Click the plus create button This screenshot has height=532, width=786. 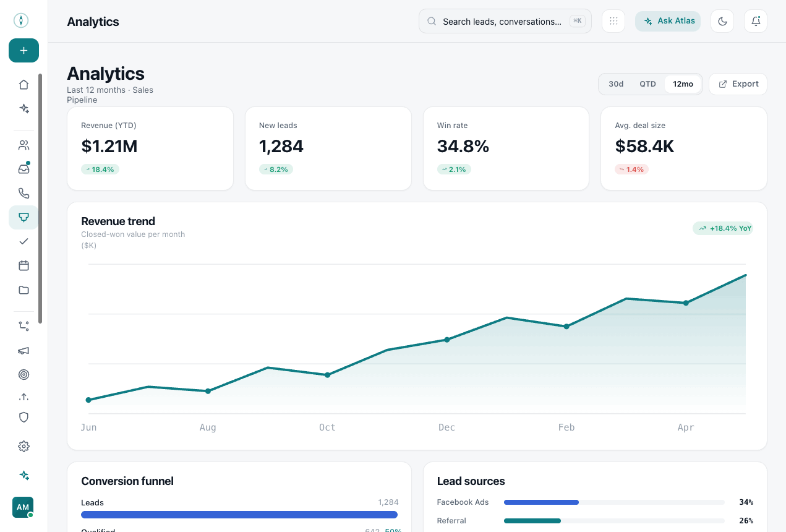point(23,51)
